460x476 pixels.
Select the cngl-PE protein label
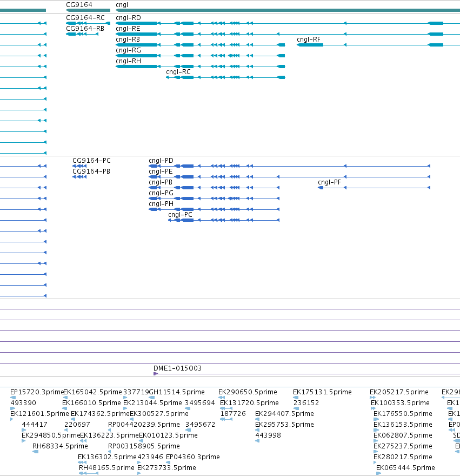coord(161,171)
